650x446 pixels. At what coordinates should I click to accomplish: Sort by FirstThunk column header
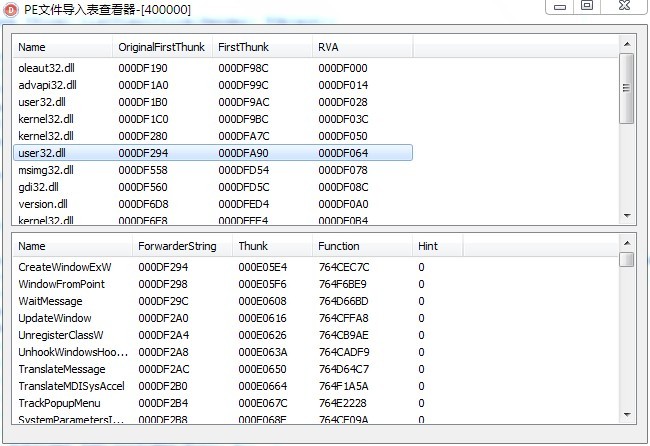(x=262, y=47)
